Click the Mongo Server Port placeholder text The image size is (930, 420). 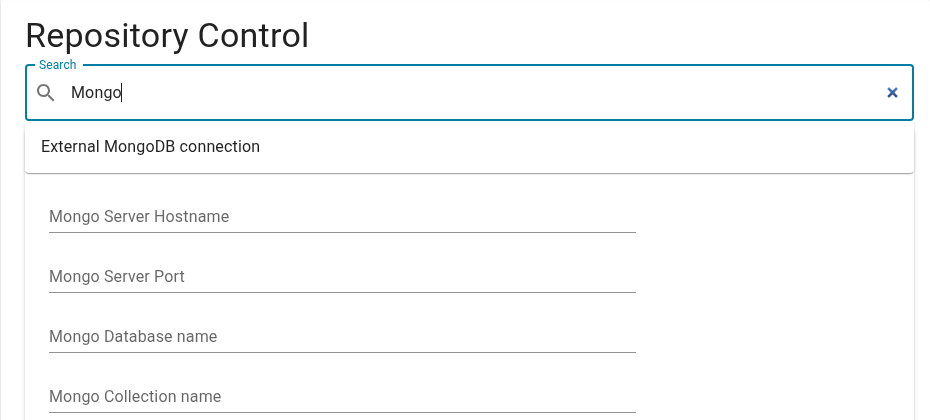pos(117,276)
